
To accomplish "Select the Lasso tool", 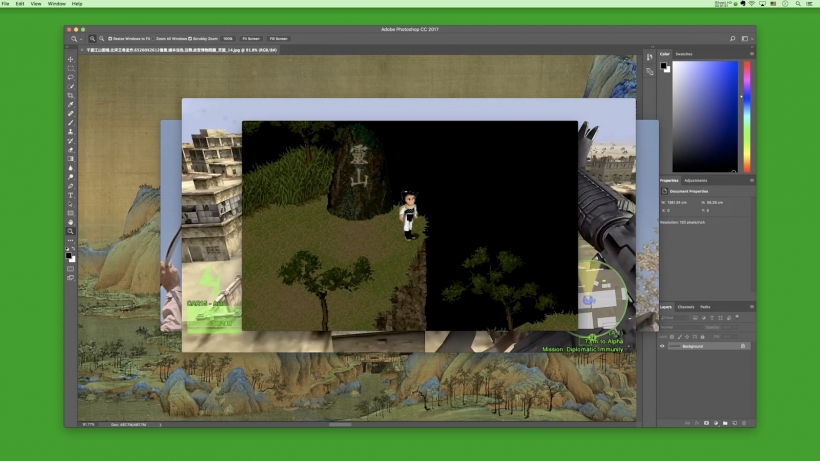I will (x=70, y=76).
